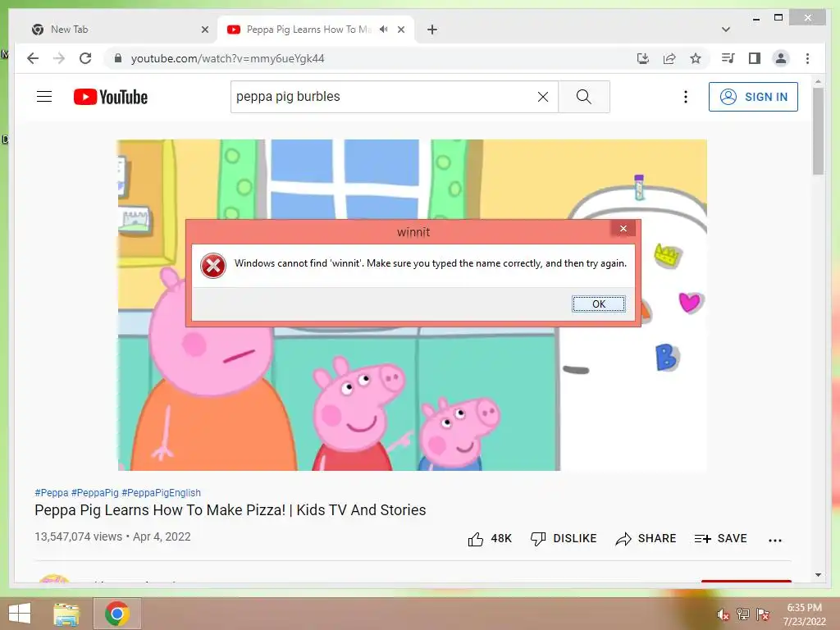Open YouTube settings three-dot menu
Screen dimensions: 840x630
click(686, 97)
